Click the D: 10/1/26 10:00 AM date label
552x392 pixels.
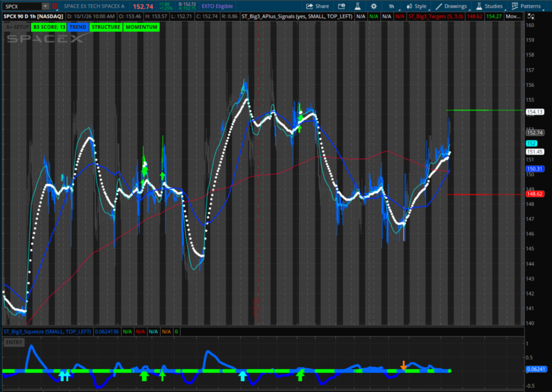(91, 16)
